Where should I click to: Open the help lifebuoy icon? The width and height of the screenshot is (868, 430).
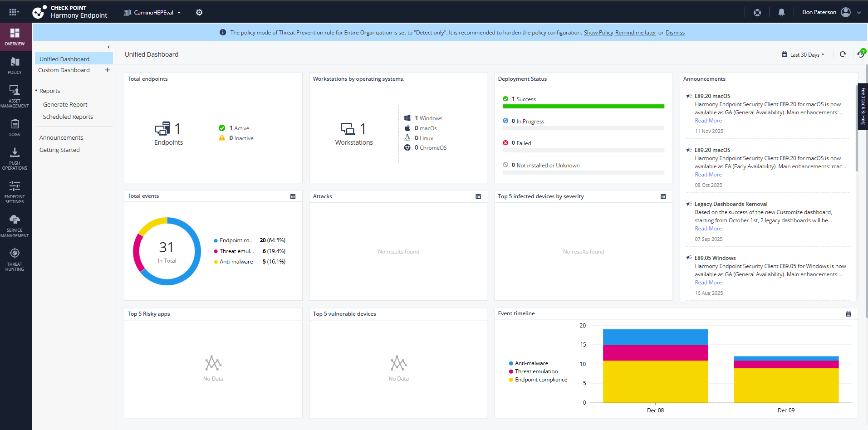(757, 13)
